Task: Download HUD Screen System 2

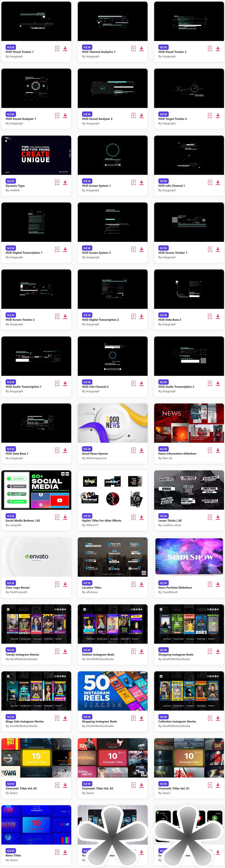Action: pos(141,250)
